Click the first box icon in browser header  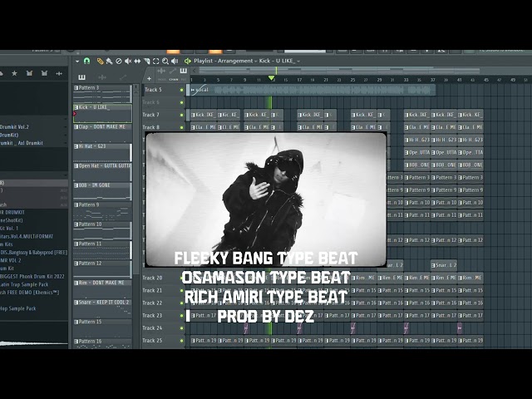tap(30, 73)
